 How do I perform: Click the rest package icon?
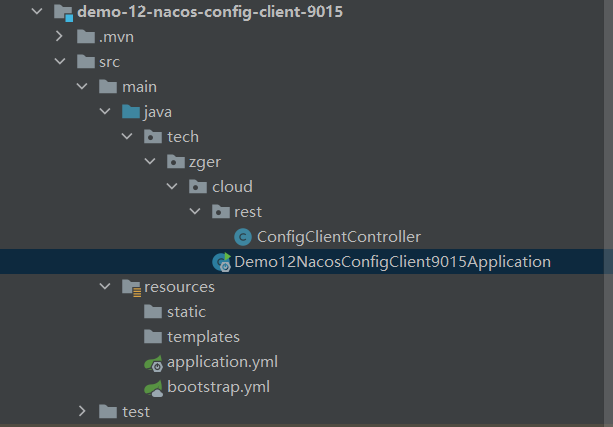[x=221, y=212]
